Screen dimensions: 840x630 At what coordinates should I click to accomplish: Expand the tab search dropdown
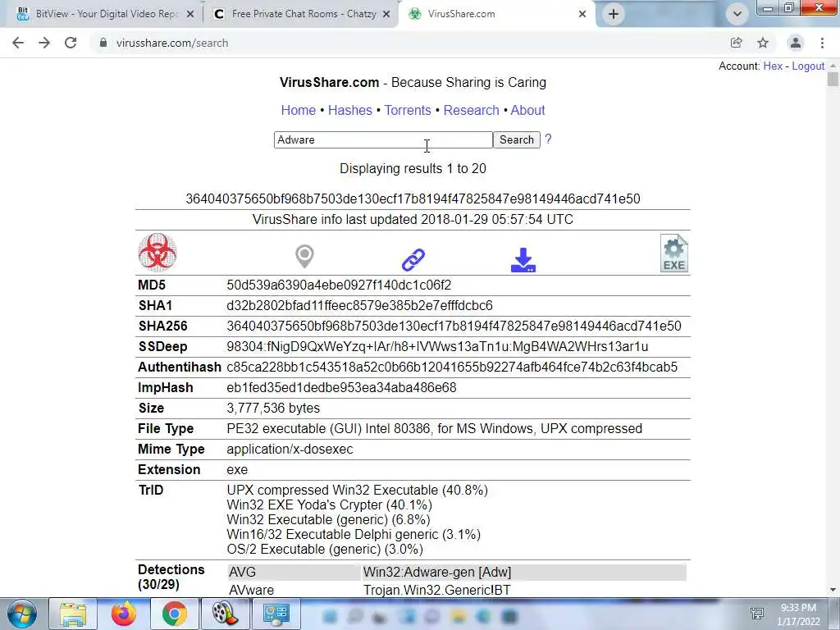click(737, 14)
